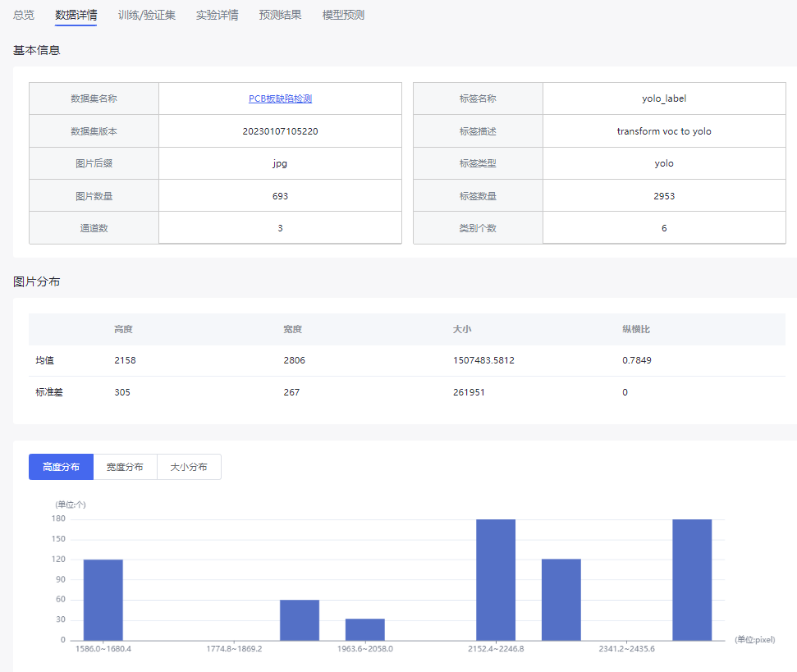Switch to the 模型预测 tab
This screenshot has width=797, height=672.
(343, 16)
